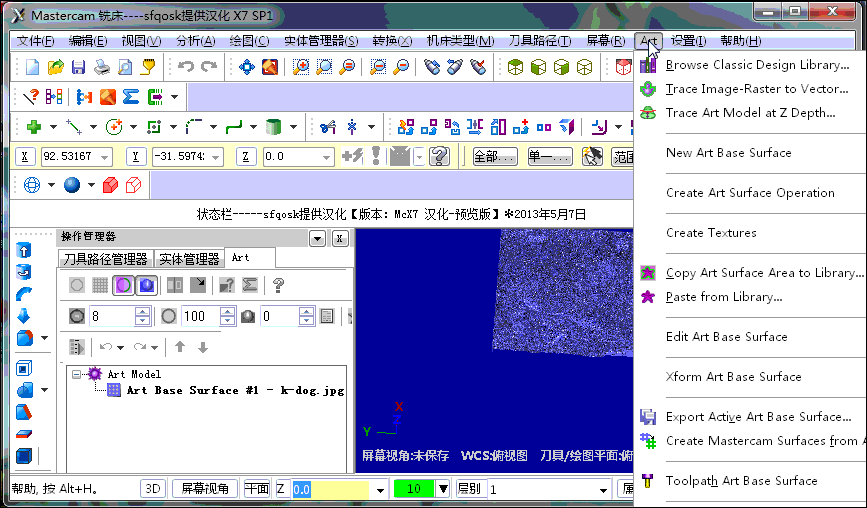Toggle the blue sphere mode button in Art panel
The width and height of the screenshot is (867, 508).
pyautogui.click(x=147, y=285)
